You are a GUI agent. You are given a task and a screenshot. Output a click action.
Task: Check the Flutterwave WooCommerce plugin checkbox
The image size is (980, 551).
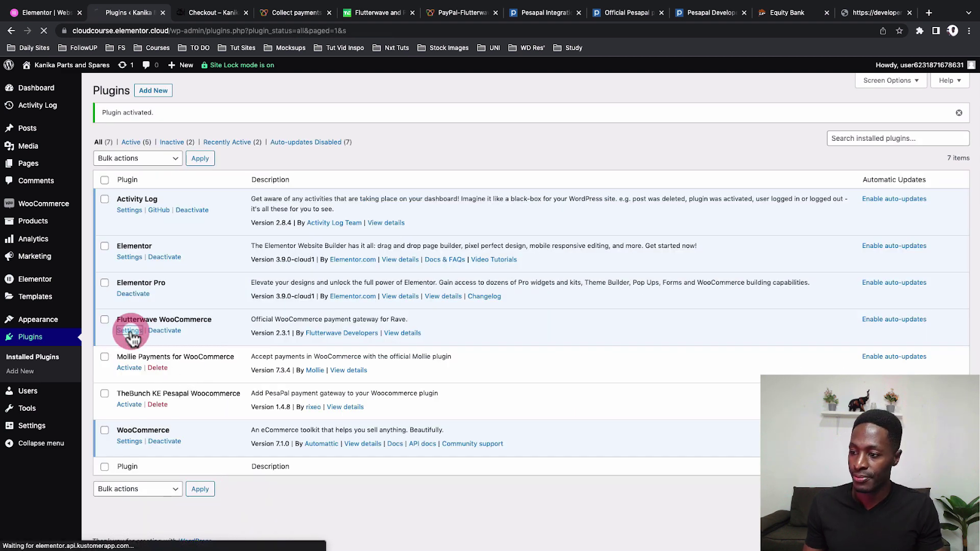[x=105, y=320]
